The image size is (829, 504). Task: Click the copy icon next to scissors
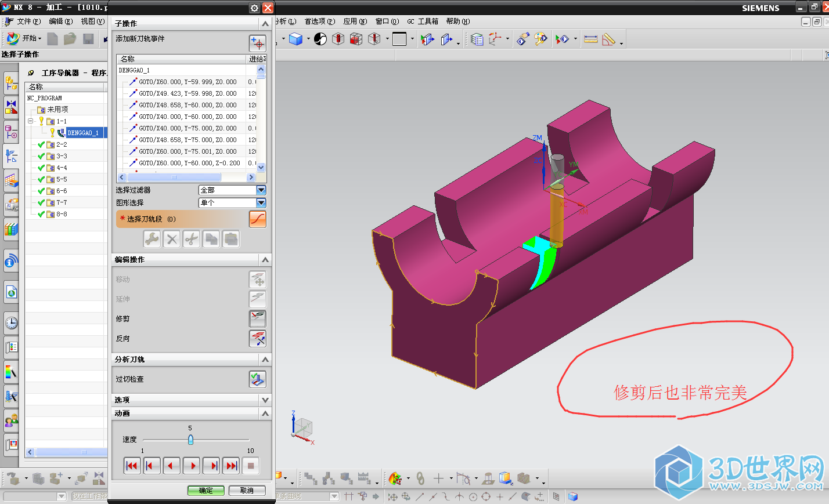coord(211,239)
